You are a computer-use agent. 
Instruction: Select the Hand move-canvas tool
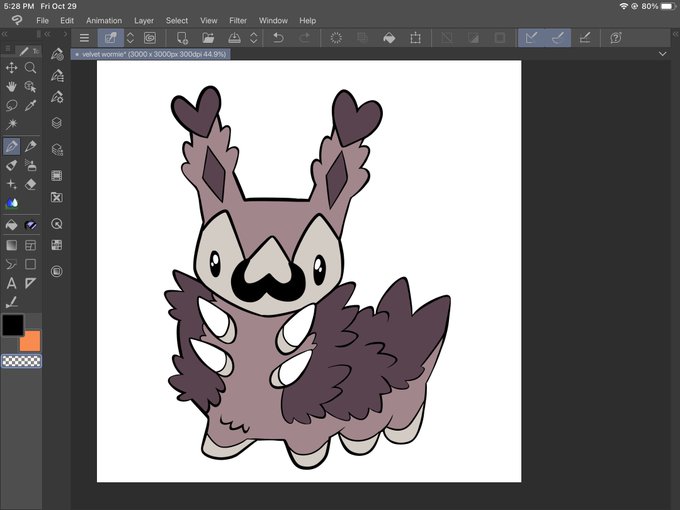(x=12, y=87)
